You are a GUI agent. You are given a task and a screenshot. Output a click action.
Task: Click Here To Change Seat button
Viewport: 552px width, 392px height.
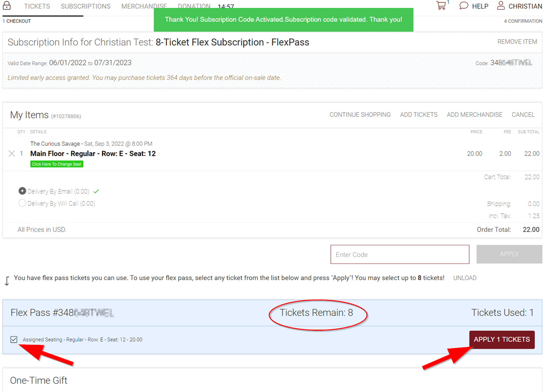[56, 164]
